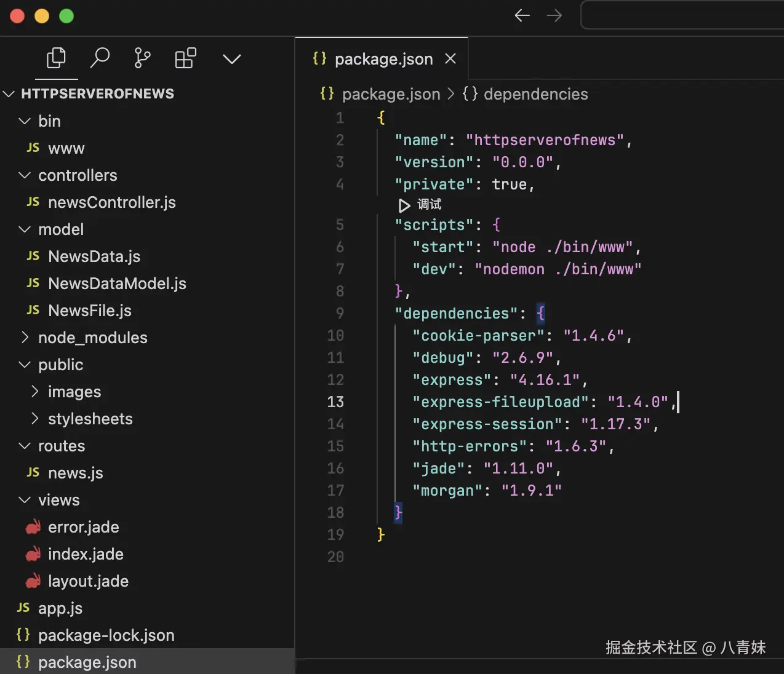Open package-lock.json file
This screenshot has width=784, height=674.
106,635
